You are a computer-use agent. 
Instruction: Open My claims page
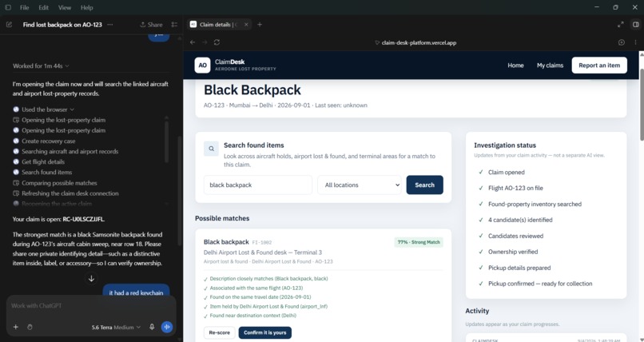click(x=550, y=66)
